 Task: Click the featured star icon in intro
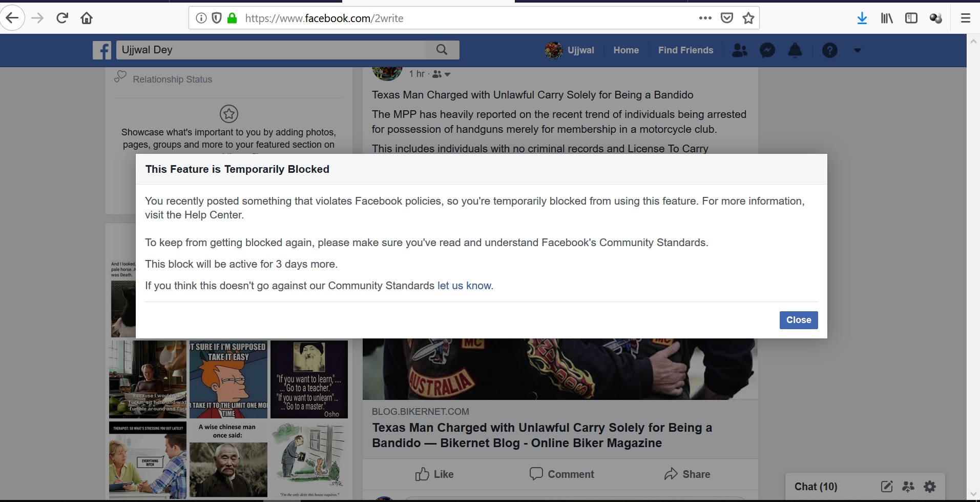coord(229,114)
